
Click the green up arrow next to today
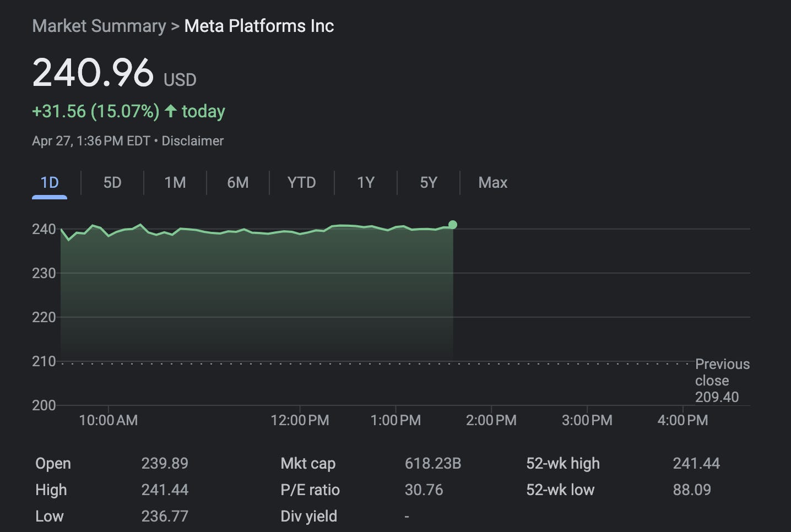(171, 111)
